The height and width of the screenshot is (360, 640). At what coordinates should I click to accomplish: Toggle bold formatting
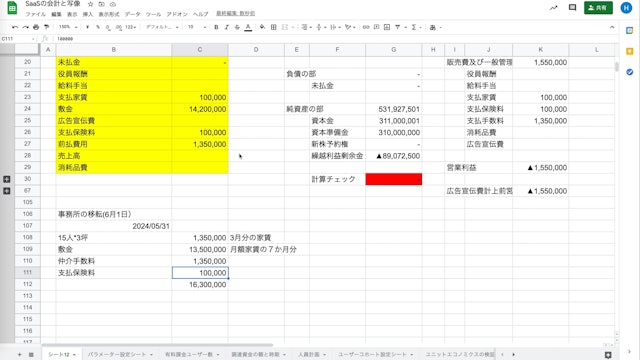tap(216, 27)
